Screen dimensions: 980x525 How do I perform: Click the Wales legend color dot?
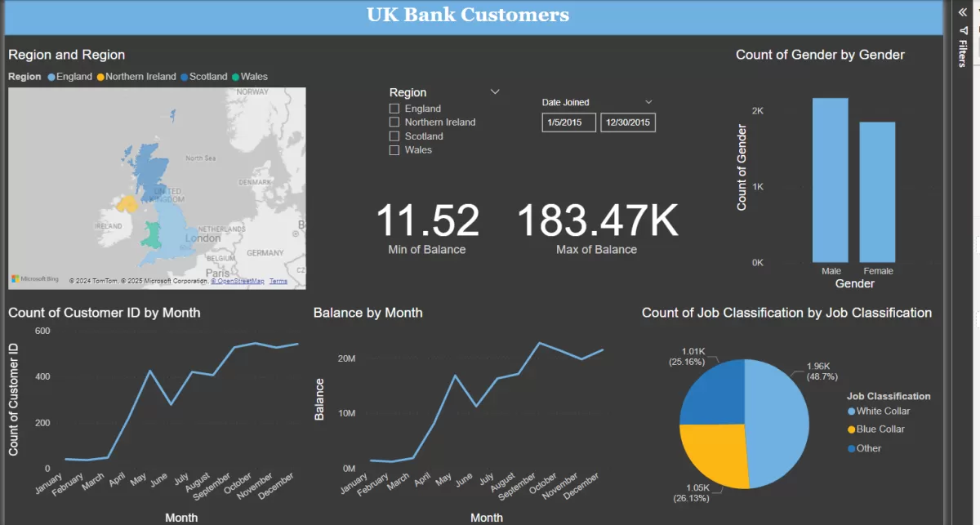[235, 77]
